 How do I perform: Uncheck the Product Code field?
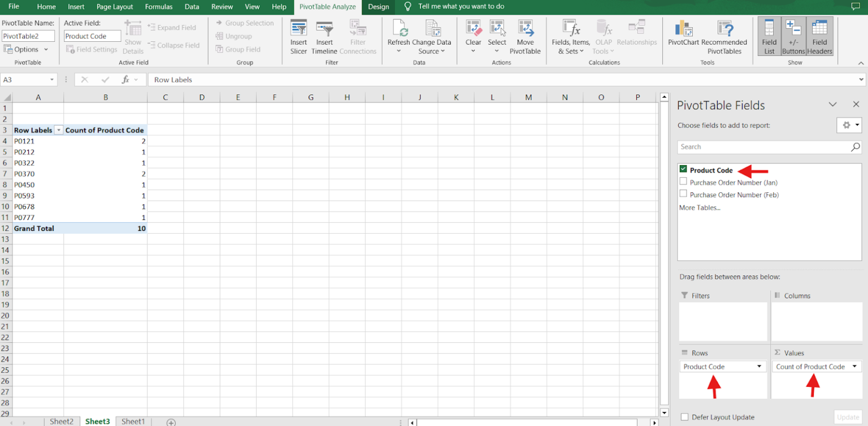tap(683, 170)
